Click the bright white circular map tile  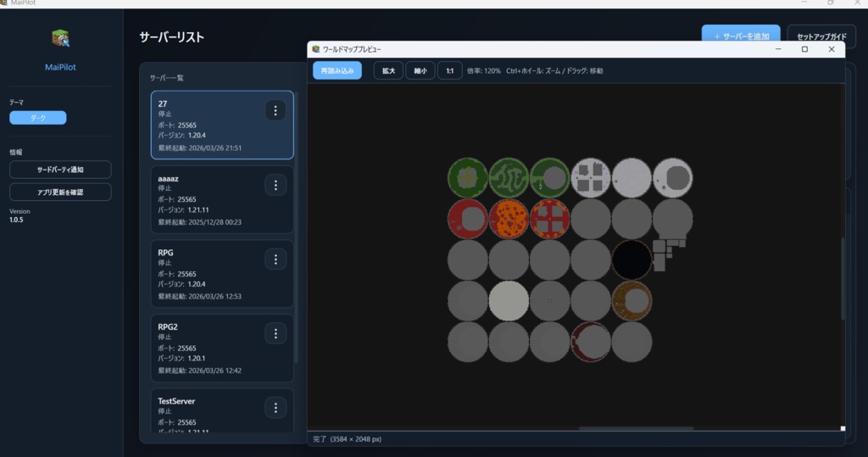click(x=509, y=301)
